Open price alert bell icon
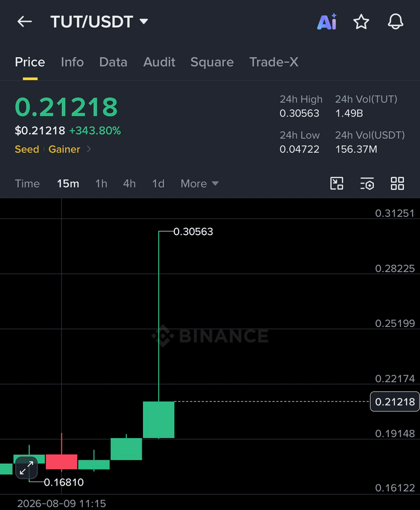The image size is (420, 510). tap(396, 22)
